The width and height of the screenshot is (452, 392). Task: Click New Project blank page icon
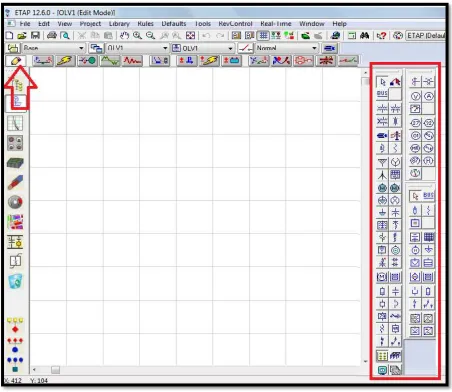point(10,35)
